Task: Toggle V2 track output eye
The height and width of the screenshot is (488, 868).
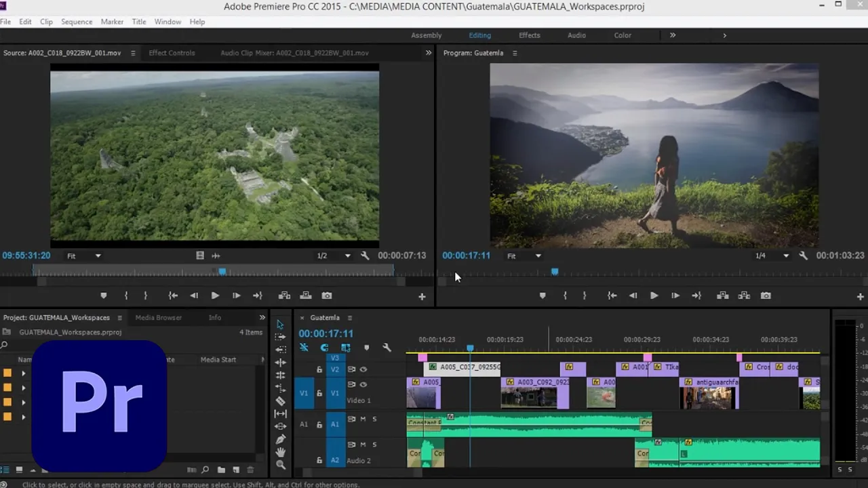Action: 363,369
